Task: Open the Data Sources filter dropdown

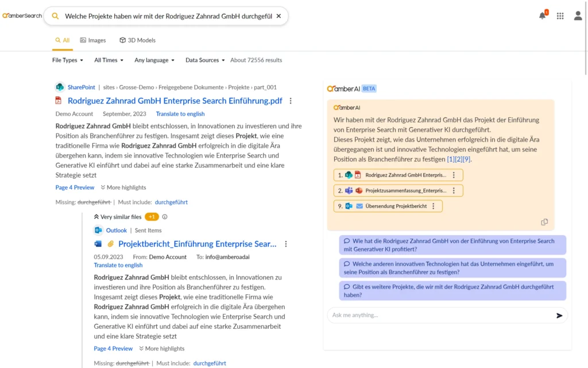Action: (x=204, y=60)
